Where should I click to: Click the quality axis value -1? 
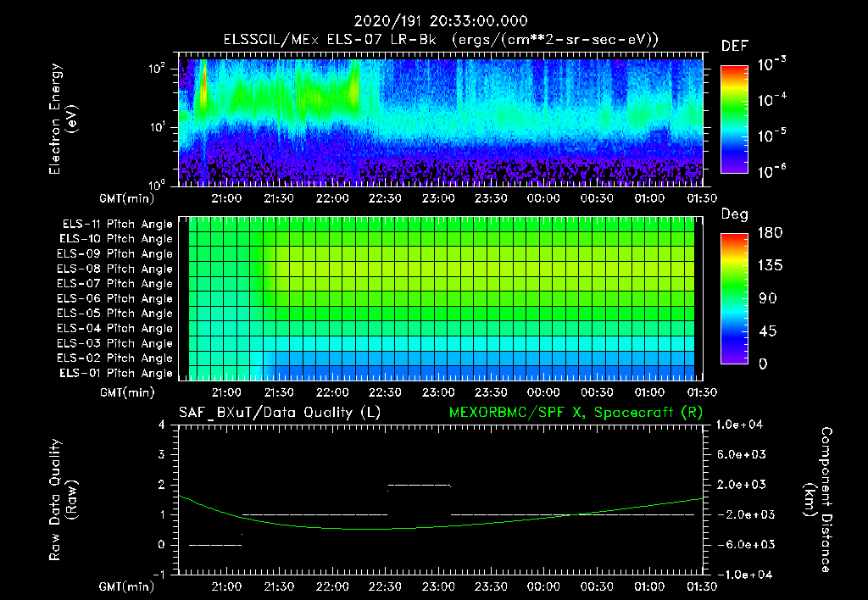(x=159, y=575)
